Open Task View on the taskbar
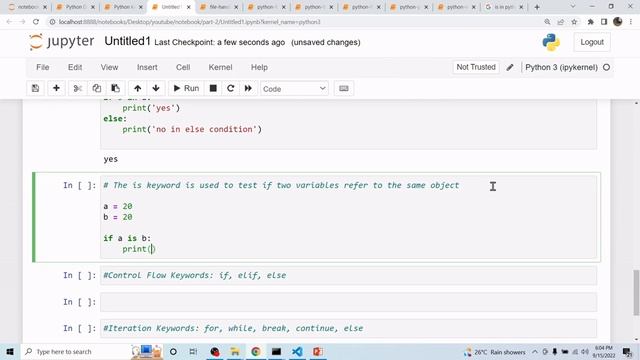640x360 pixels. [x=193, y=351]
